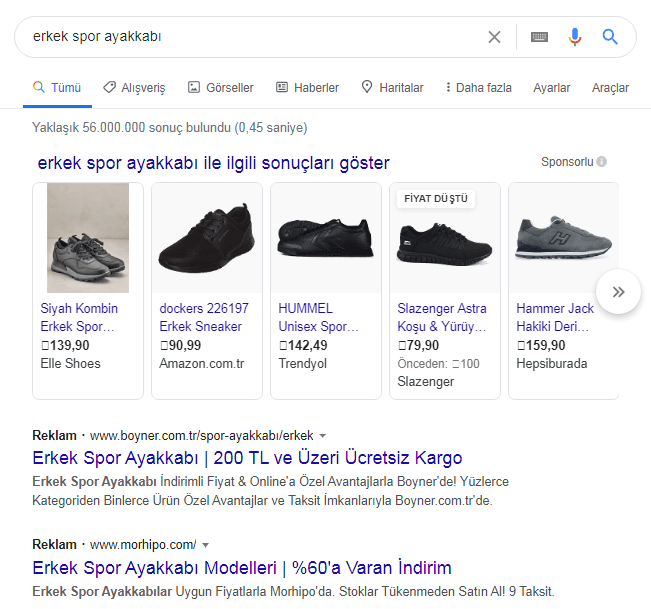This screenshot has height=609, width=651.
Task: Go to the Haberler tab
Action: tap(307, 88)
